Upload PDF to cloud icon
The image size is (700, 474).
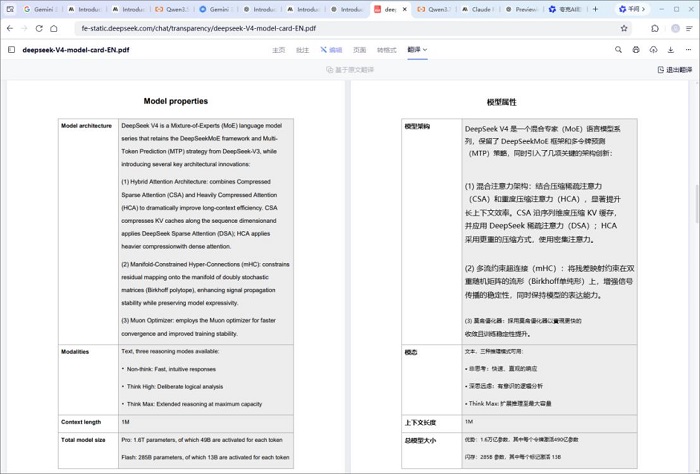point(654,50)
